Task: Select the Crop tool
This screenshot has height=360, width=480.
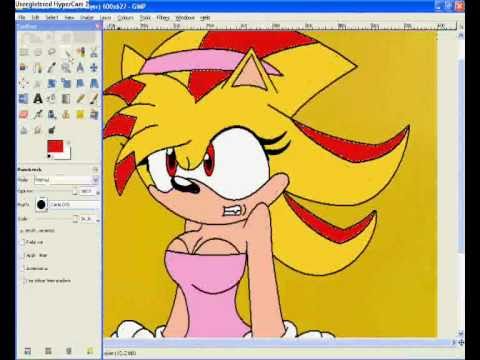Action: 38,83
